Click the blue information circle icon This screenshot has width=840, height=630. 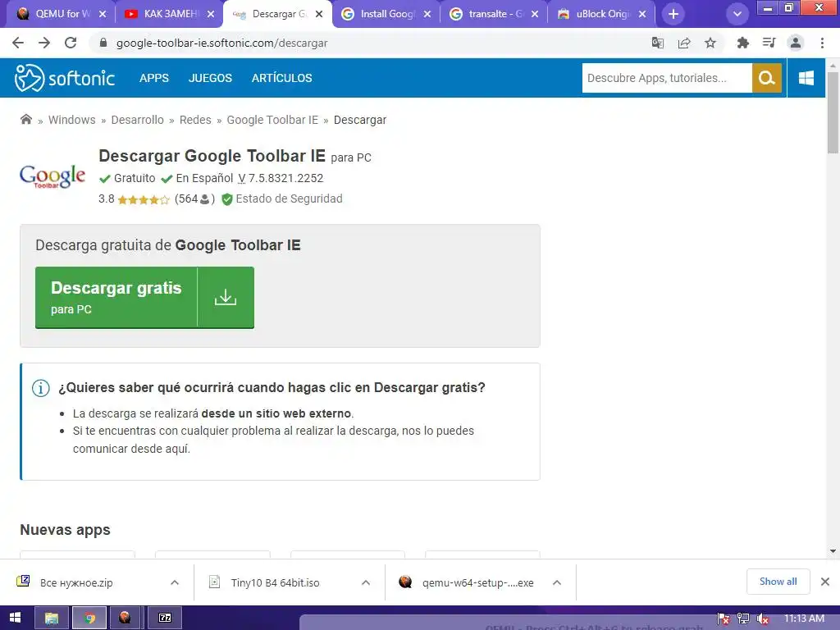tap(41, 388)
